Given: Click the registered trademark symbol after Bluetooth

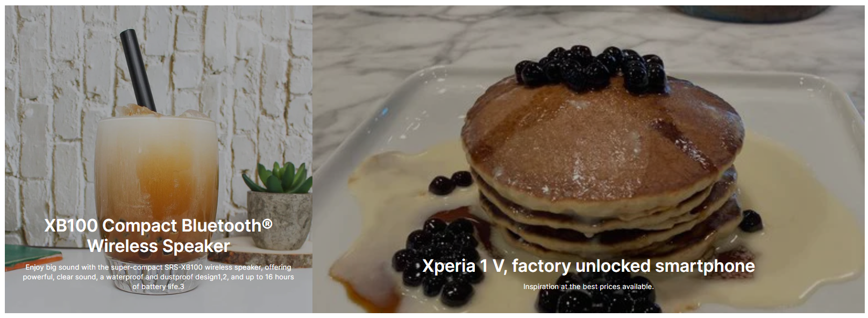Looking at the screenshot, I should point(267,222).
